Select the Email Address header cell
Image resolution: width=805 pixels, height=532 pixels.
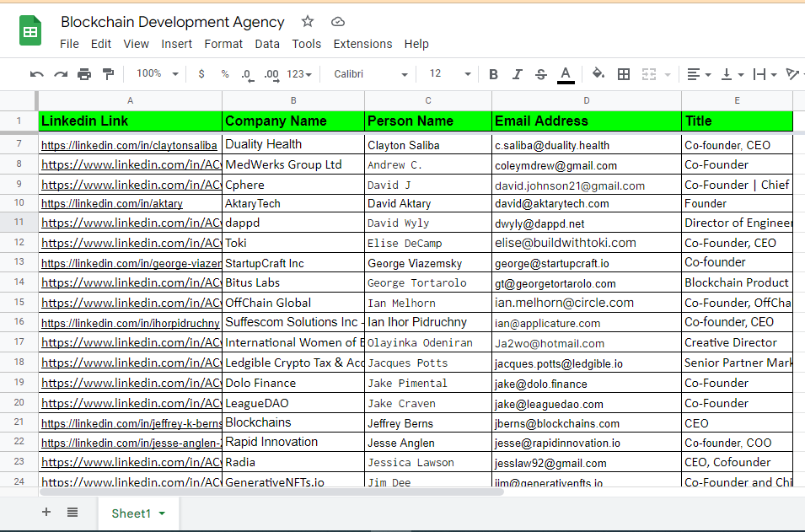click(587, 121)
